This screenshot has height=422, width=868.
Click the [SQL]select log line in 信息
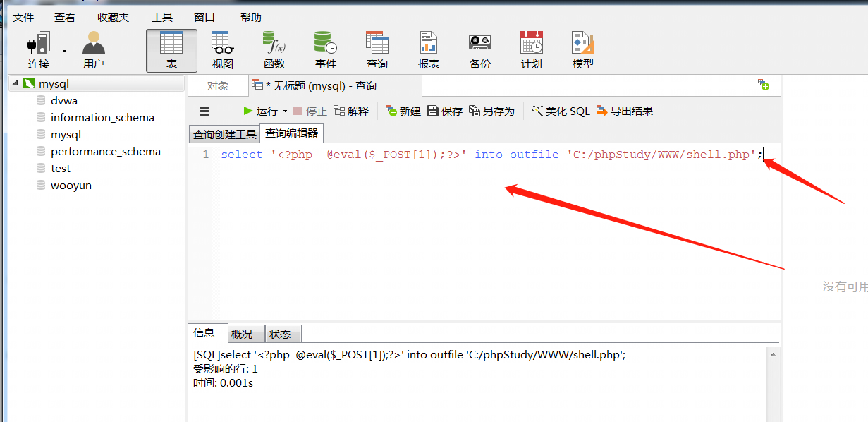(x=409, y=355)
